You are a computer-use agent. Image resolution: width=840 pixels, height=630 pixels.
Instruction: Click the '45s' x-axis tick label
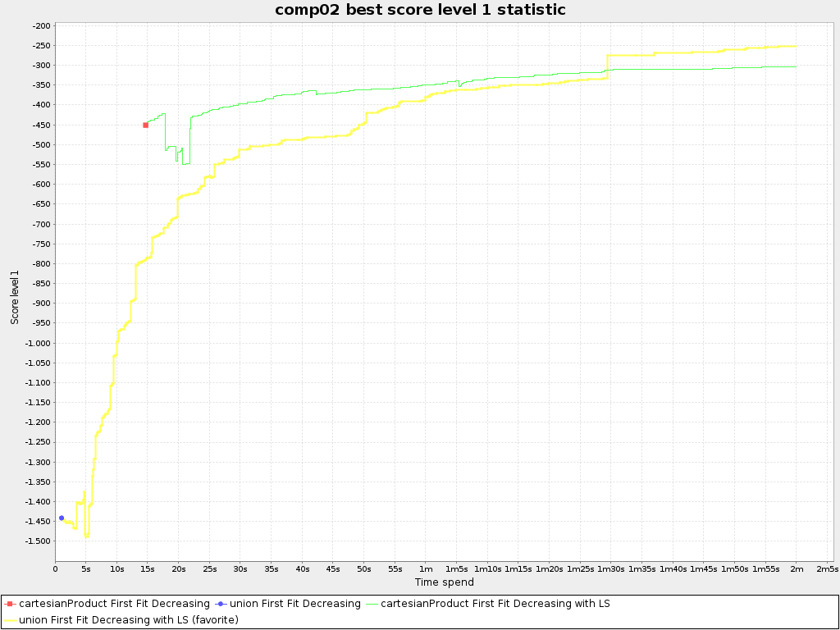pos(333,569)
